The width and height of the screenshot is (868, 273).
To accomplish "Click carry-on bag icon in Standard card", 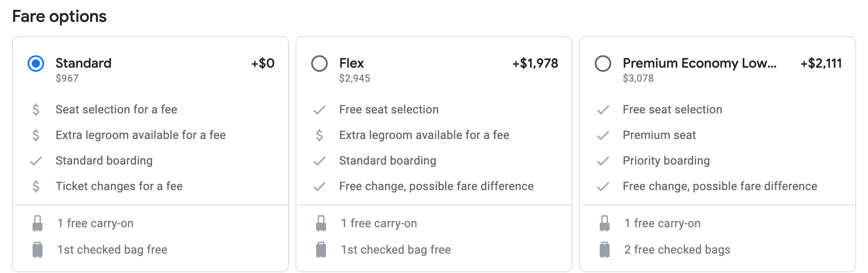I will point(38,224).
